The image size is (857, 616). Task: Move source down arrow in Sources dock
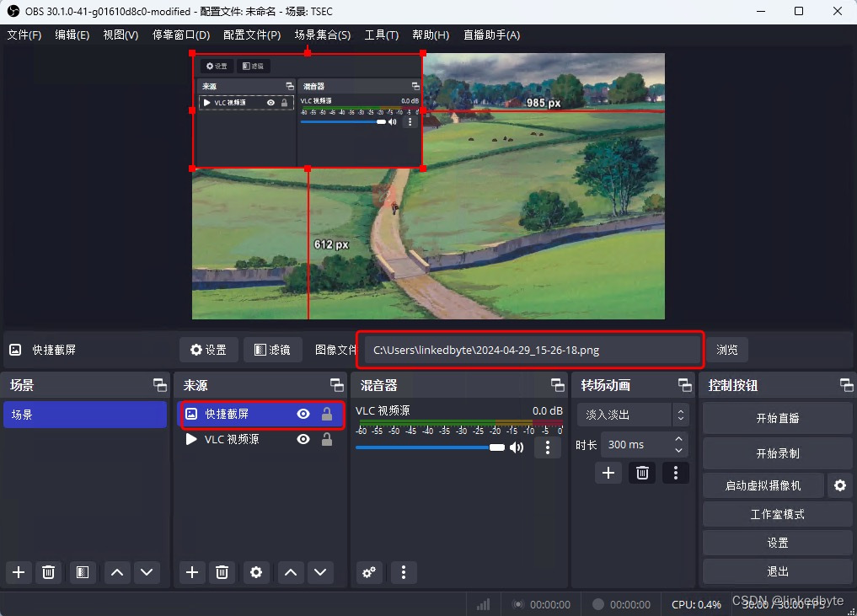(x=320, y=572)
